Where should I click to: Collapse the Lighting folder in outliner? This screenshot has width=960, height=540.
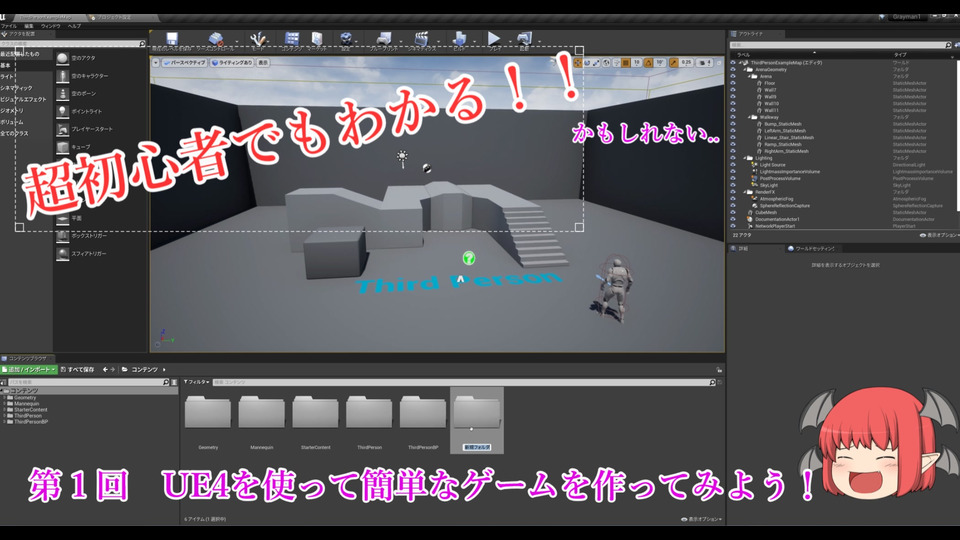tap(744, 158)
